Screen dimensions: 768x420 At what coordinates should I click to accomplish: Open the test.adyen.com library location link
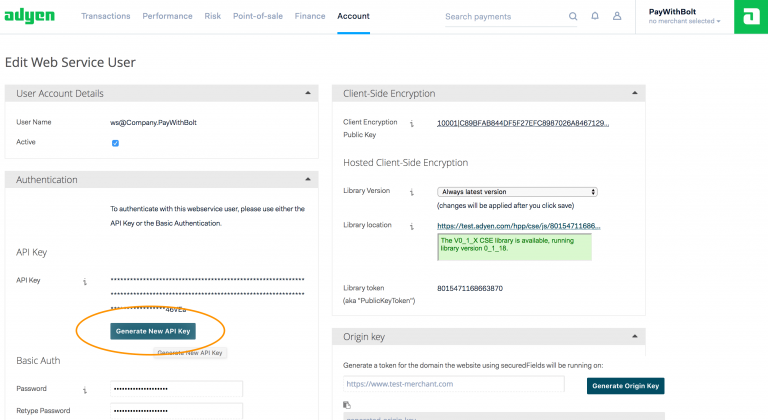tap(519, 226)
